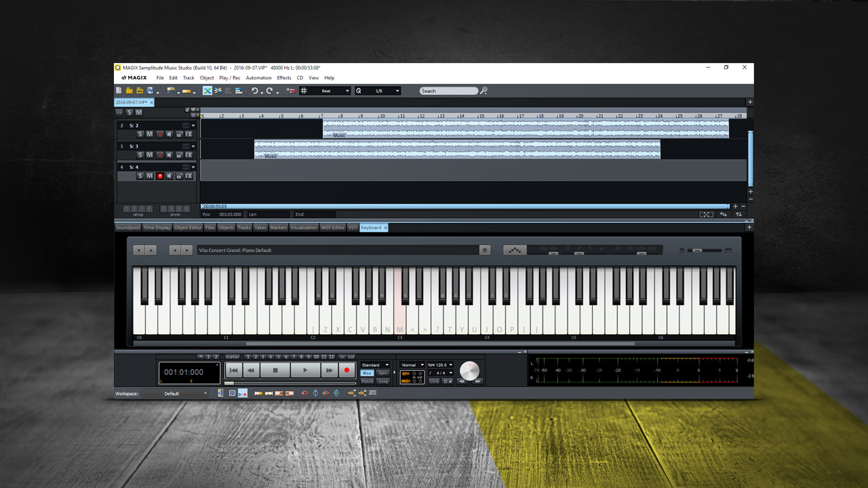Click the Play button in transport bar
The width and height of the screenshot is (868, 488).
pyautogui.click(x=305, y=370)
